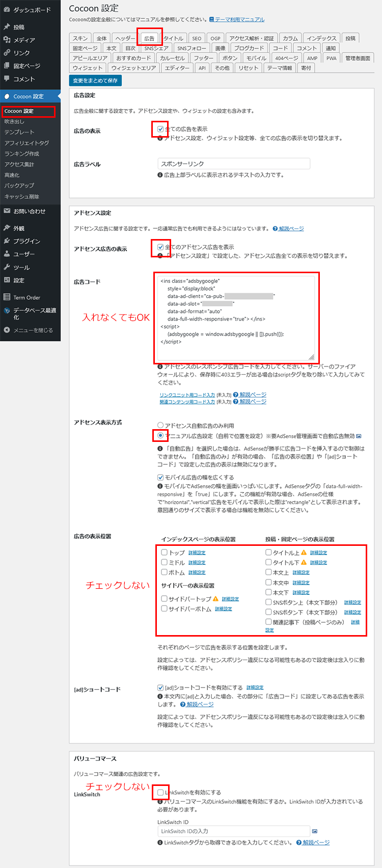Click the pushpin icon beside sidebar 投稿
The image size is (382, 868).
point(7,27)
